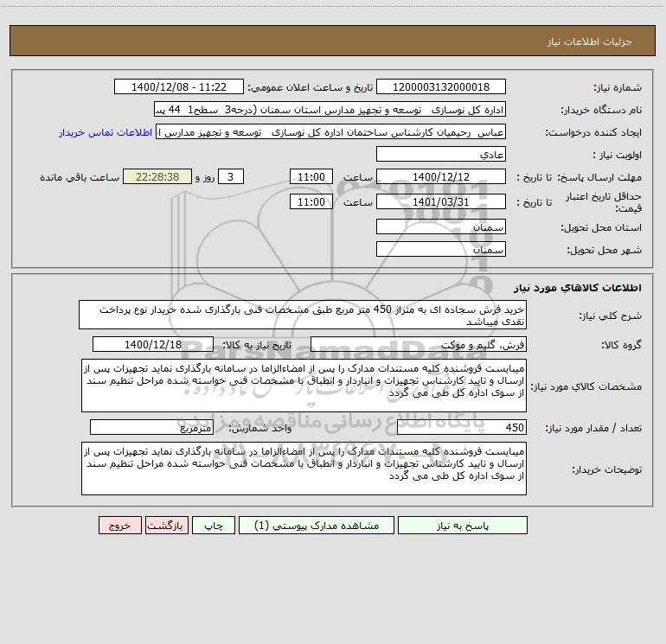
Task: Click the تاریخ و ساعت اعلان عمومی label
Action: [311, 87]
